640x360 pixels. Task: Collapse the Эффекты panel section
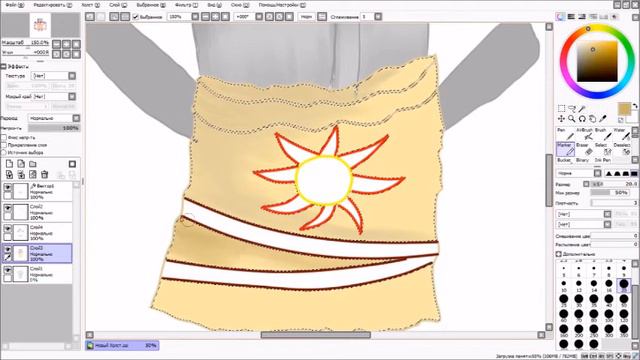4,66
